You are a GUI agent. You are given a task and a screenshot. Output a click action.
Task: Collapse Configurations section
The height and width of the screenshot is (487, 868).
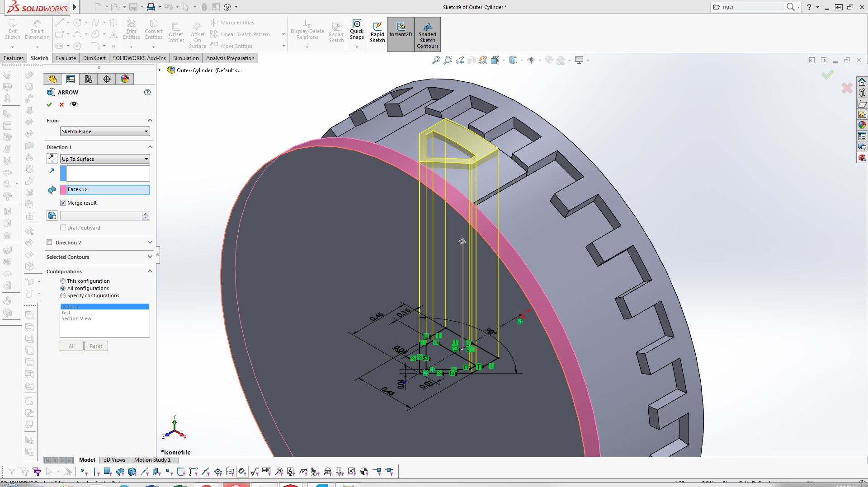coord(150,271)
